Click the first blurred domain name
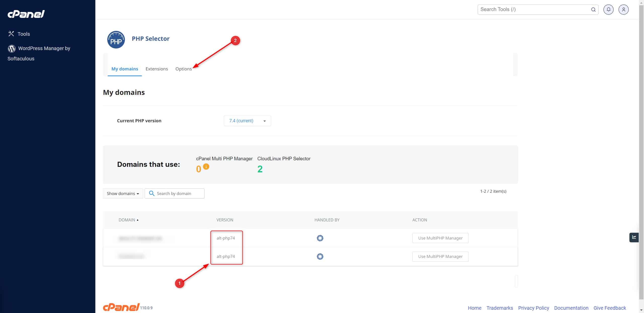Screen dimensions: 644x313 click(140, 238)
